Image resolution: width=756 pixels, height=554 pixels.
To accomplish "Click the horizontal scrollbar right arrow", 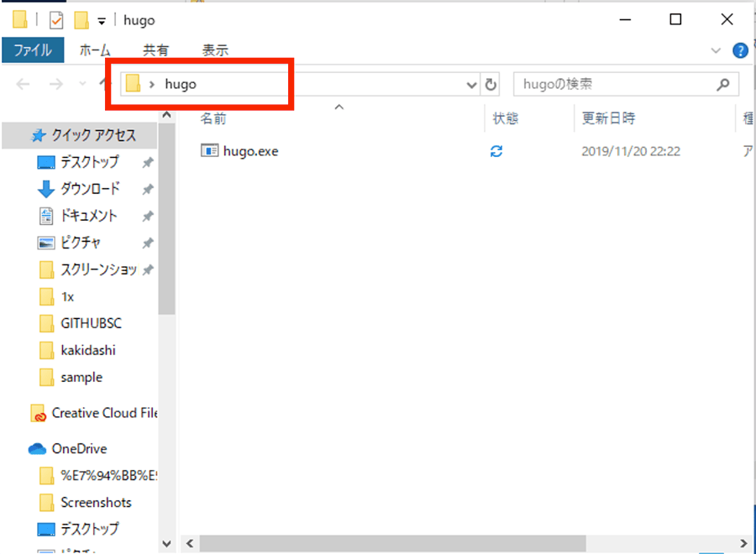I will 743,544.
